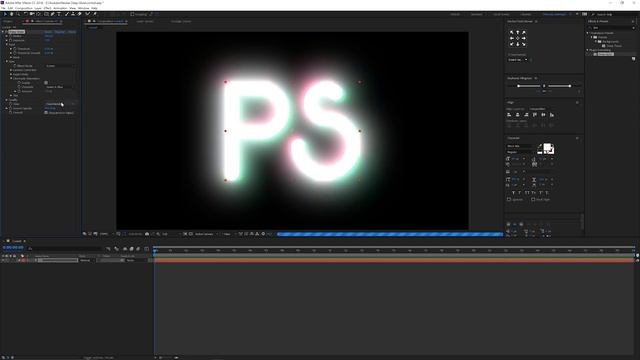Click the bottom-right anchor arrow in Motion Tools
The height and width of the screenshot is (360, 640).
[524, 44]
